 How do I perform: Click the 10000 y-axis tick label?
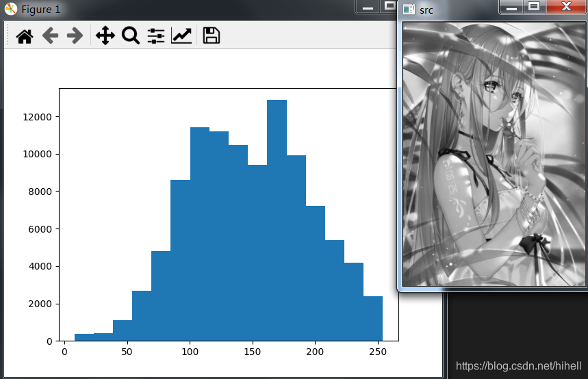(37, 155)
